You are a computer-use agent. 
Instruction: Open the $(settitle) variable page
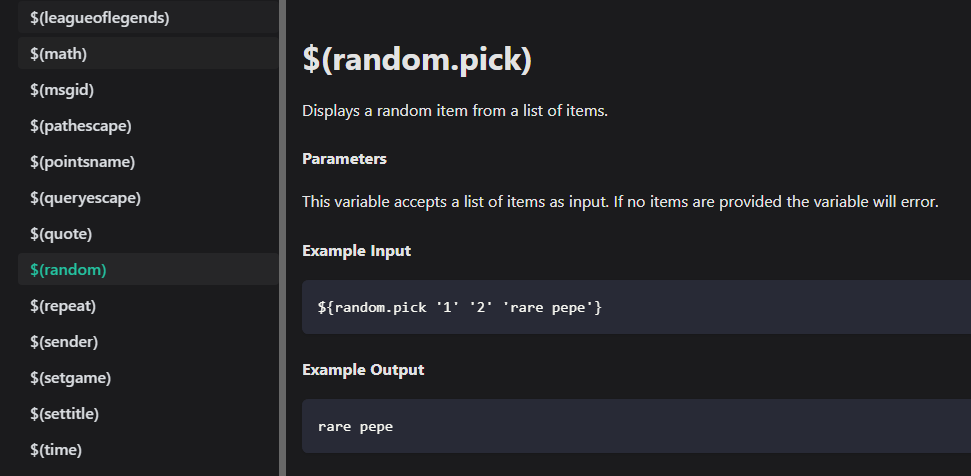tap(148, 413)
